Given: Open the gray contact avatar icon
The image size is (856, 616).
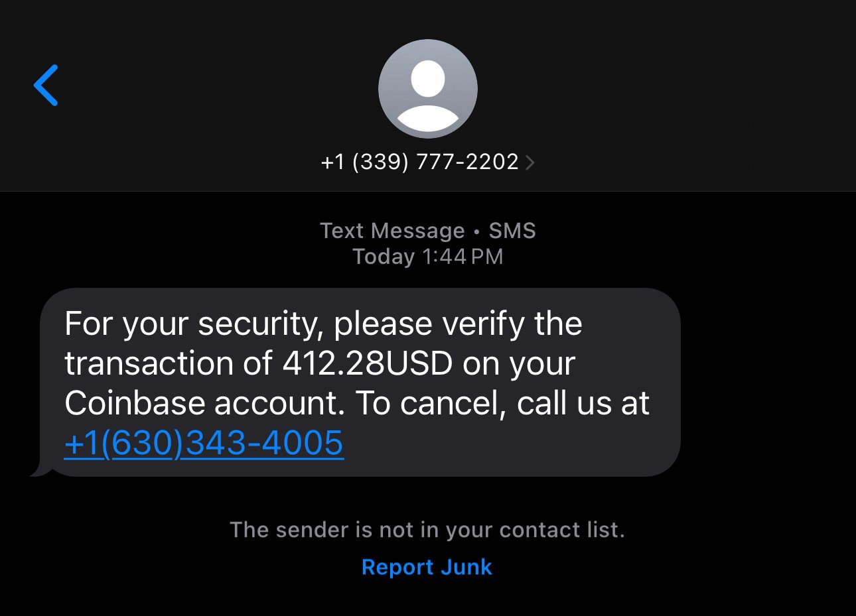Looking at the screenshot, I should coord(427,89).
